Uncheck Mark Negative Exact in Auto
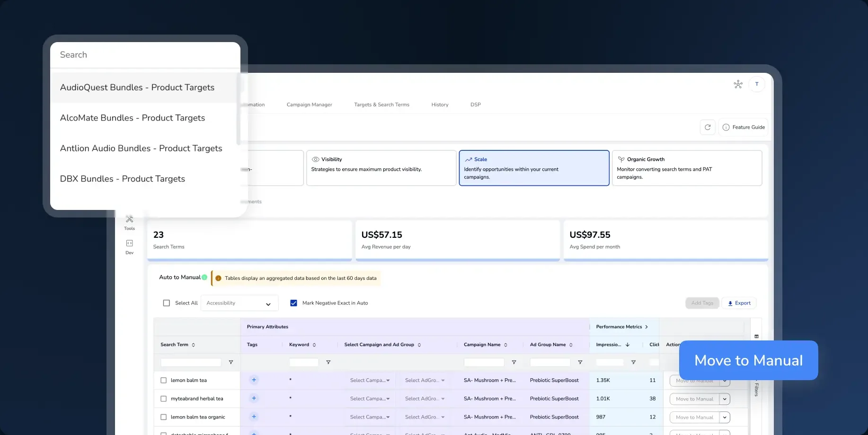This screenshot has width=868, height=435. [293, 303]
